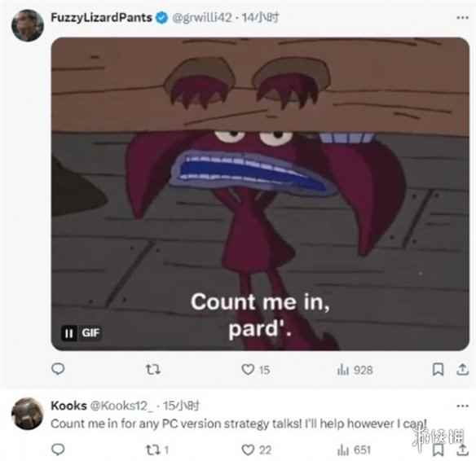Bookmark the FuzzyLizardPants tweet

(x=438, y=370)
